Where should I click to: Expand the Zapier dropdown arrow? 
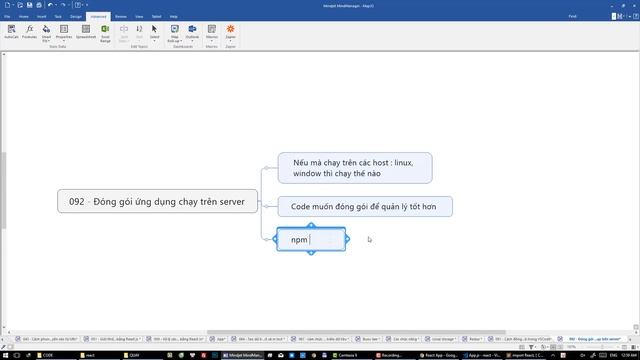tap(231, 41)
